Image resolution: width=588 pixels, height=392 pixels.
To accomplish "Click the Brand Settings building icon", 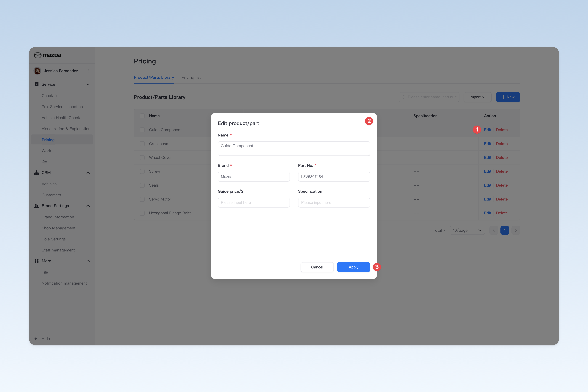I will point(36,206).
